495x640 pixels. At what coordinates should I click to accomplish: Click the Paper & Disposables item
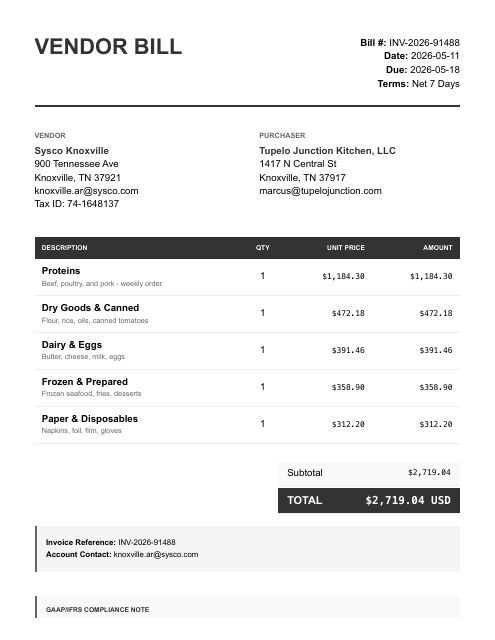(x=247, y=425)
